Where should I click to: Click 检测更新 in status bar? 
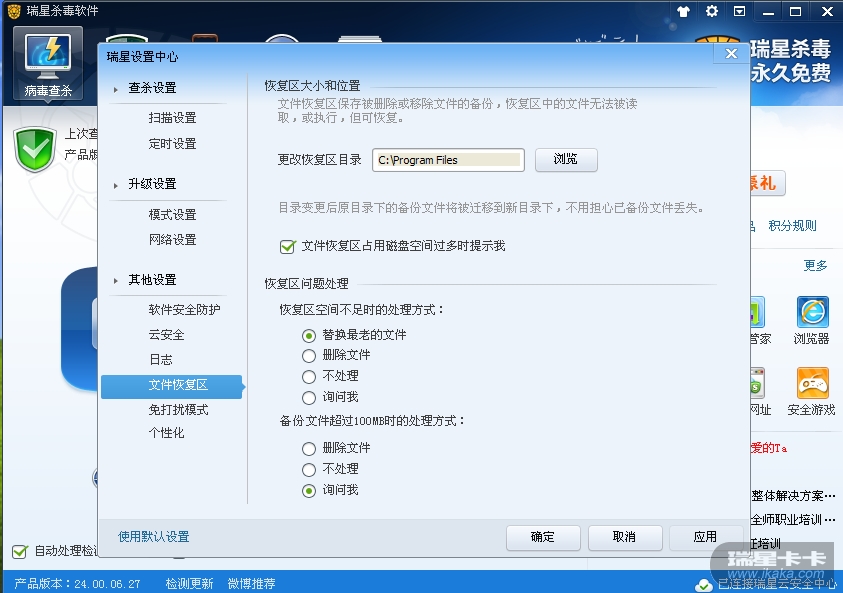click(189, 583)
